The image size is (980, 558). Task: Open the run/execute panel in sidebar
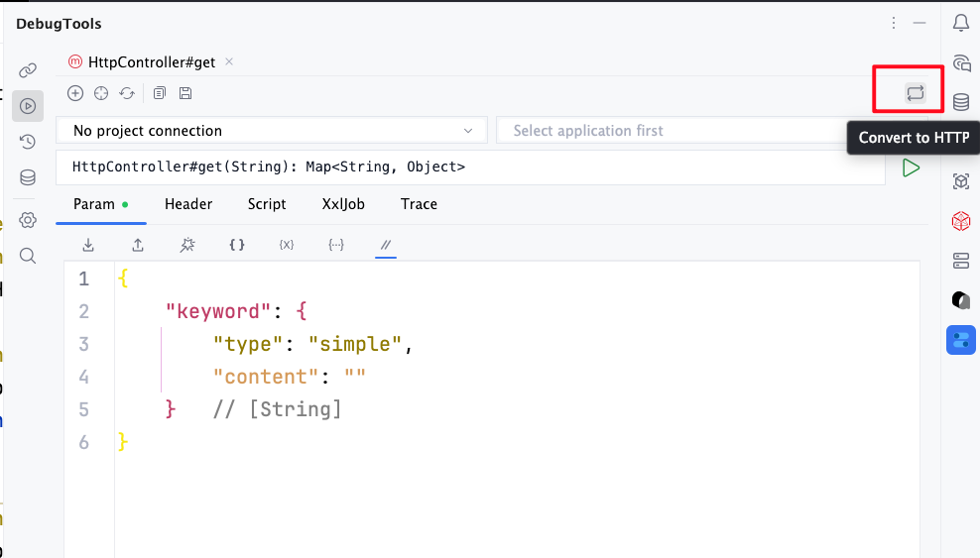point(28,105)
